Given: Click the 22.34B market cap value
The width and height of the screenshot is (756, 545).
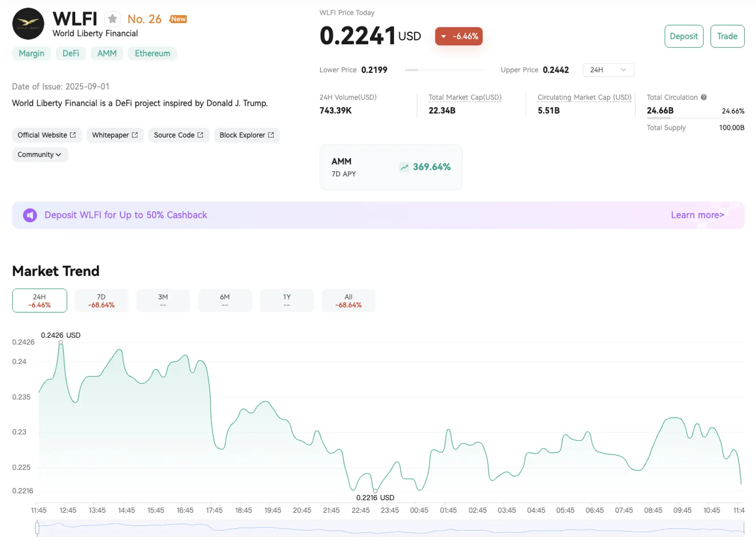Looking at the screenshot, I should pos(442,111).
